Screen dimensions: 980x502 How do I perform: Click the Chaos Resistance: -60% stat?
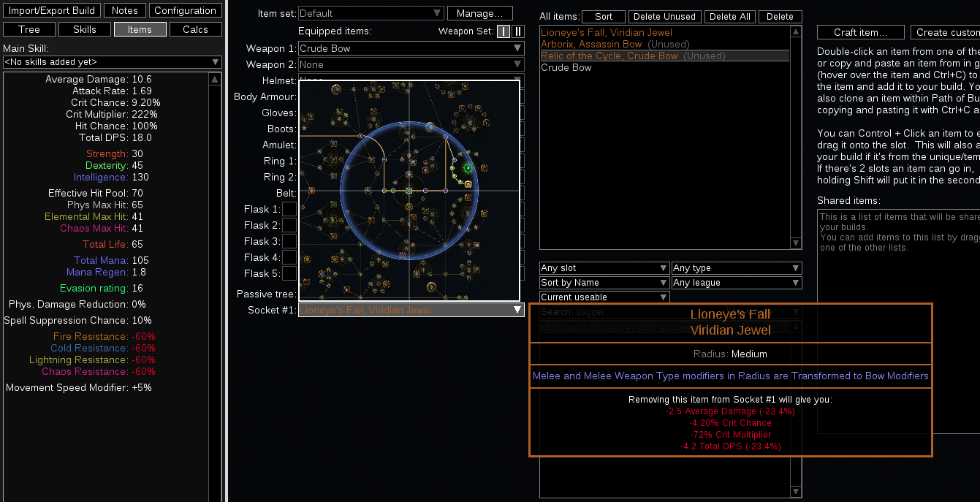pos(99,371)
